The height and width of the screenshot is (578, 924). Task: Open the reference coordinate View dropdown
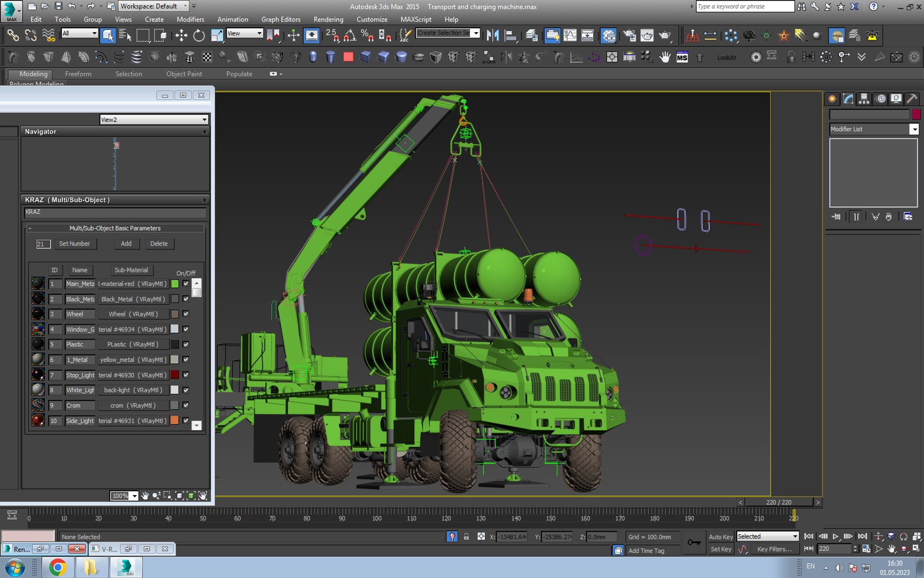point(244,33)
